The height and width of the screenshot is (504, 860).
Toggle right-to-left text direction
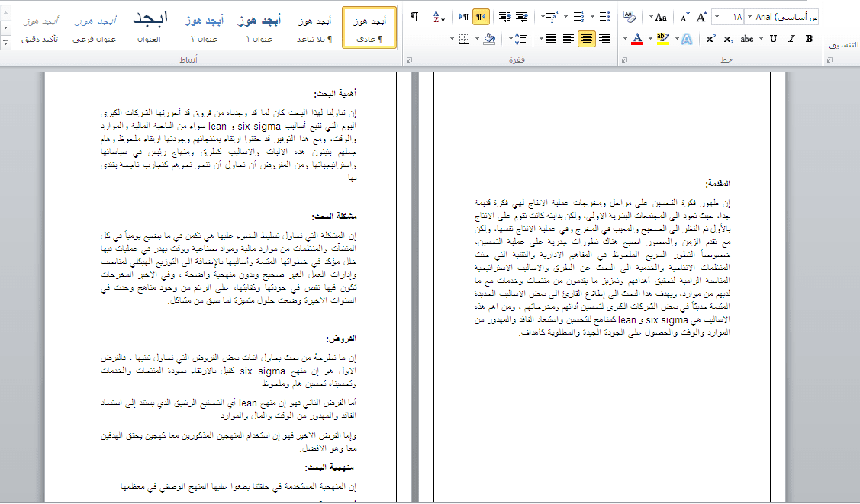pyautogui.click(x=481, y=17)
